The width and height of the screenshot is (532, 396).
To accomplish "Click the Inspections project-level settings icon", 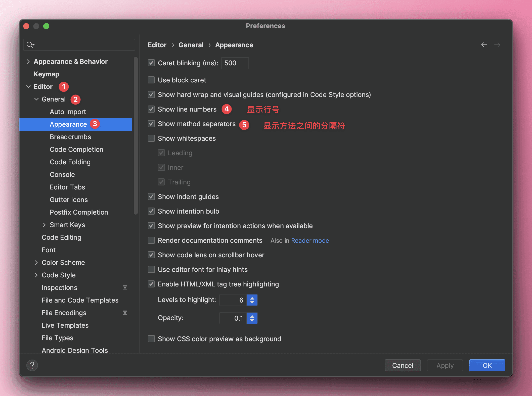I will coord(125,287).
